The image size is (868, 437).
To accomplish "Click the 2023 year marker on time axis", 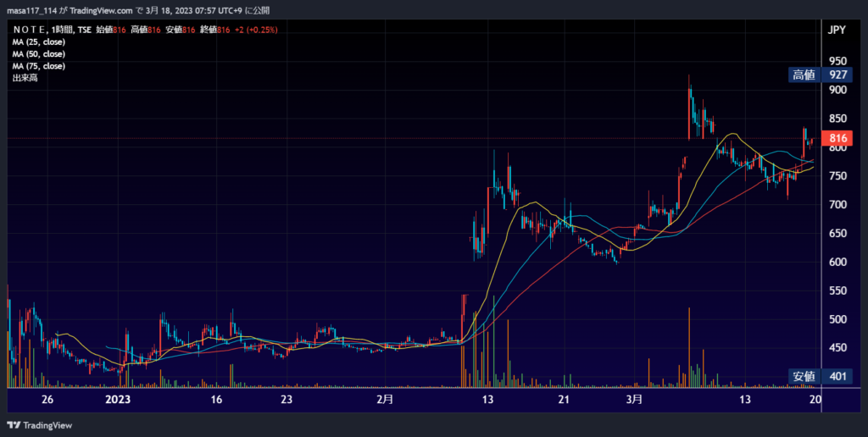I will tap(118, 400).
